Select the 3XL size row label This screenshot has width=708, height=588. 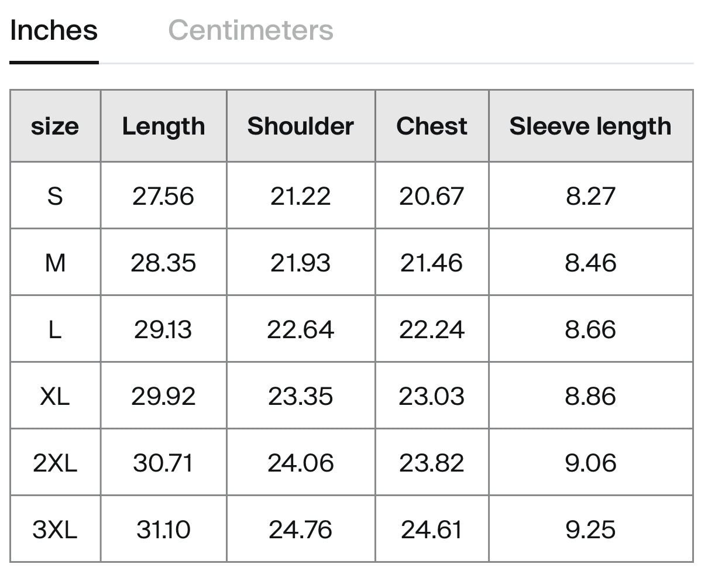coord(55,529)
